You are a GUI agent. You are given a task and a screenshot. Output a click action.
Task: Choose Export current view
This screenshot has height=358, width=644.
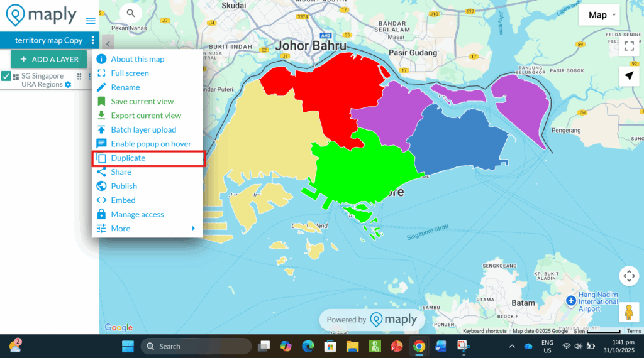click(x=145, y=116)
